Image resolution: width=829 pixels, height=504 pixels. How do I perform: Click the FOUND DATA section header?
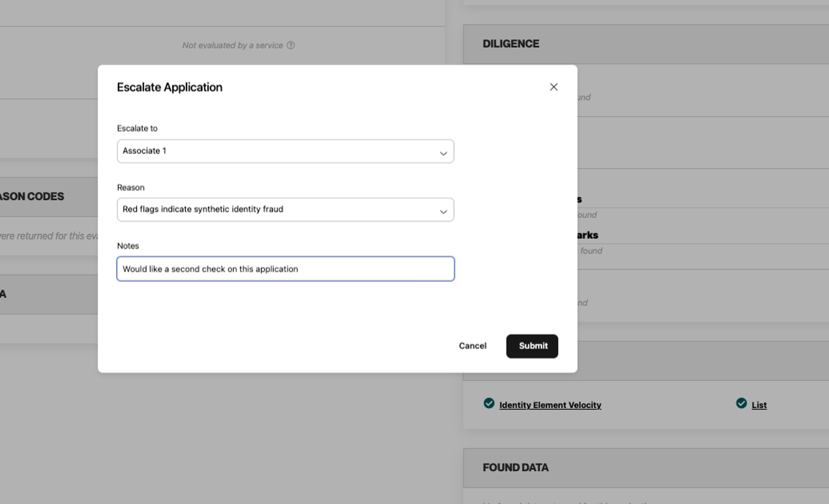[515, 467]
